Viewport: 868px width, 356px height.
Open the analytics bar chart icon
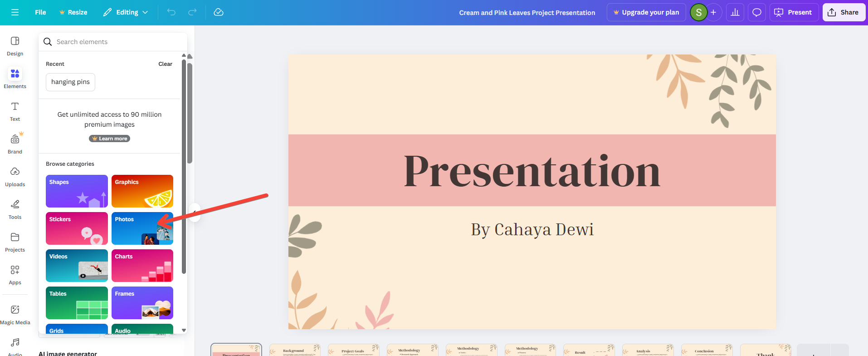(x=735, y=12)
